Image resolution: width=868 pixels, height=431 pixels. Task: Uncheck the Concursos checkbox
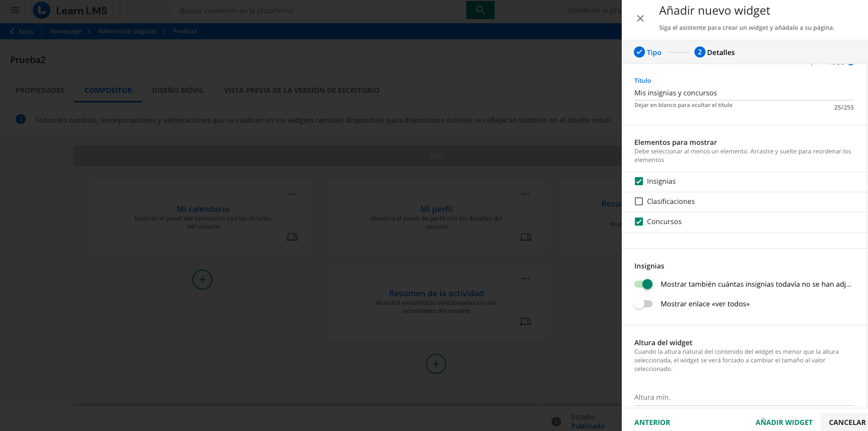tap(639, 222)
